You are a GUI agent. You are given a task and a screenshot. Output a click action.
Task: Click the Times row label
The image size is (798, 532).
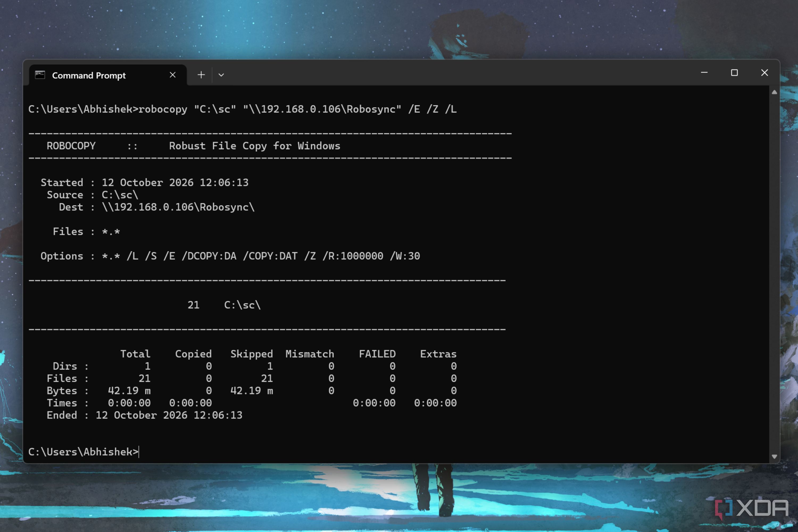[x=62, y=403]
